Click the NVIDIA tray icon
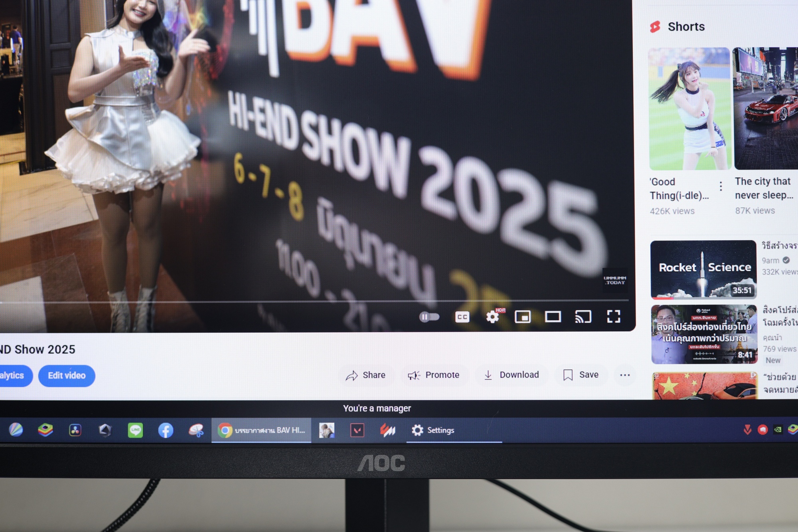This screenshot has width=798, height=532. coord(778,429)
